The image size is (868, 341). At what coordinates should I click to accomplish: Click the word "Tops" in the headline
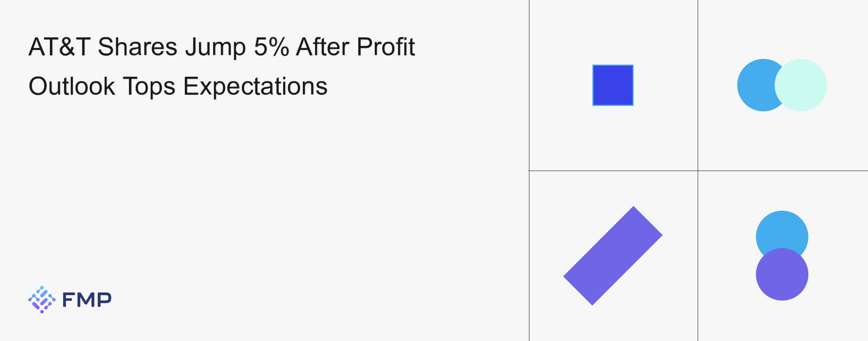[149, 86]
